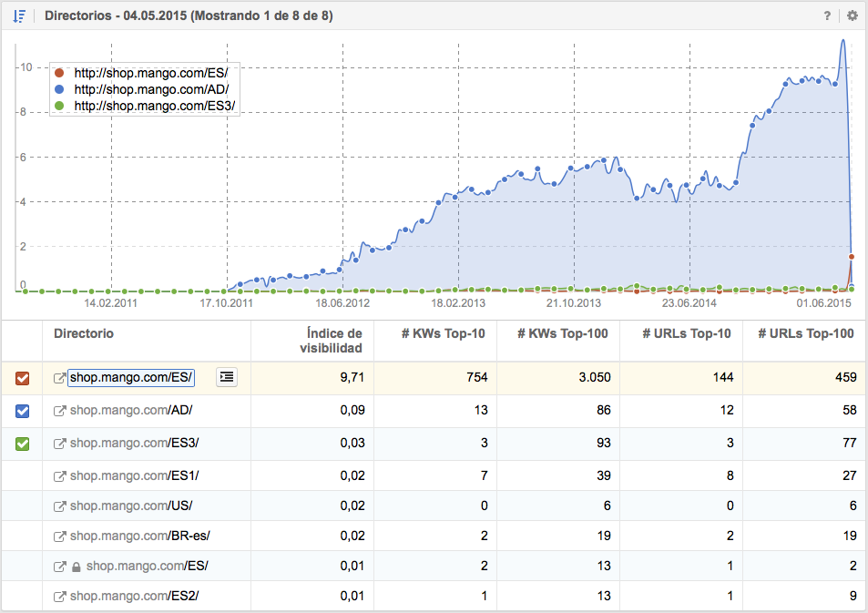Open the gear settings menu
This screenshot has width=868, height=613.
coord(853,15)
